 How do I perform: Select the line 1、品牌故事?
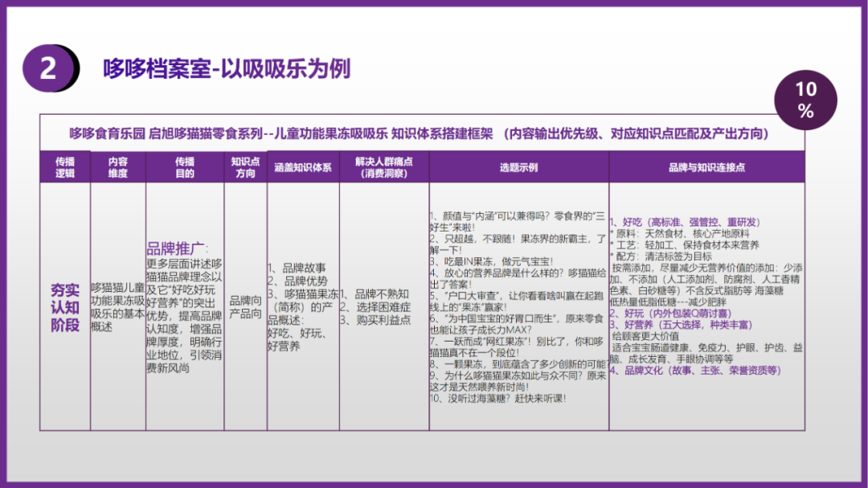tap(297, 268)
